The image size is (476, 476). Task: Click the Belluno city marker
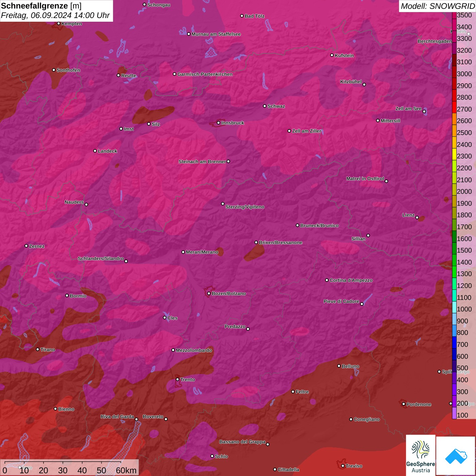tap(339, 366)
